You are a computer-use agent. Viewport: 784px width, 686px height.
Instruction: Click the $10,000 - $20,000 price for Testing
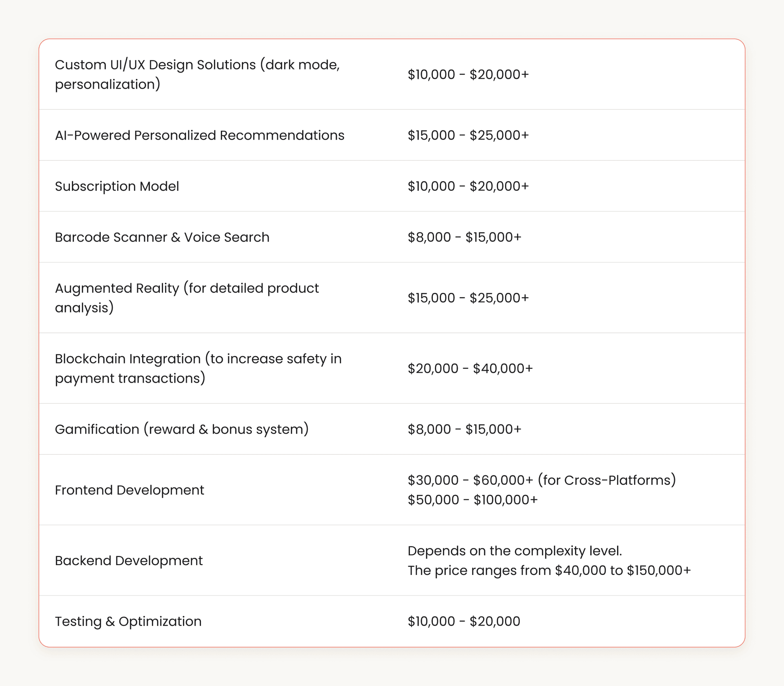(464, 621)
